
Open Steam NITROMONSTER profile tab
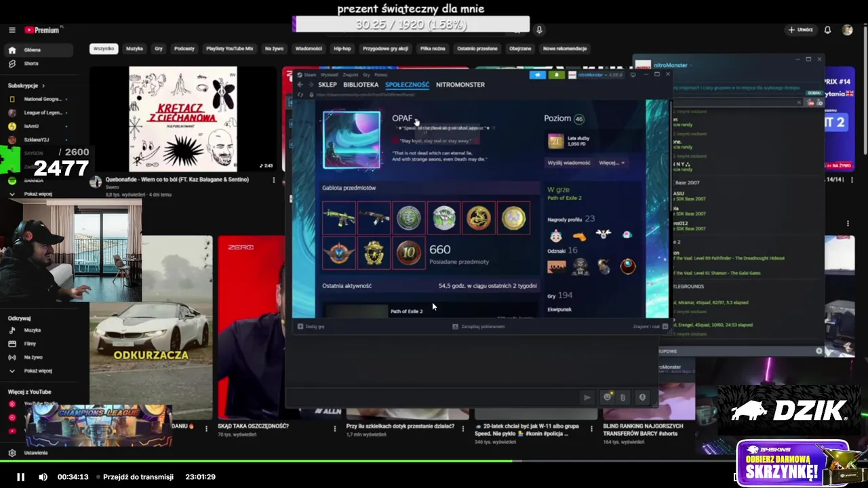pos(460,85)
